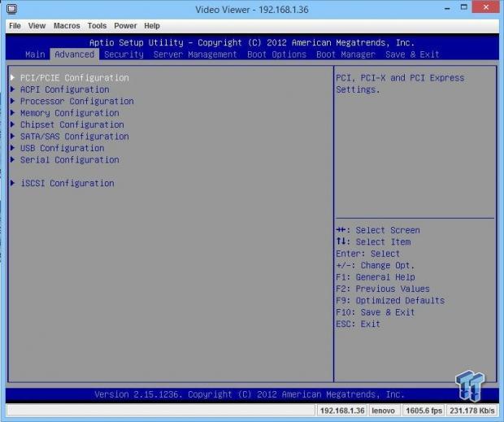Expand arrow beside Processor Configuration
The height and width of the screenshot is (422, 504).
click(12, 101)
